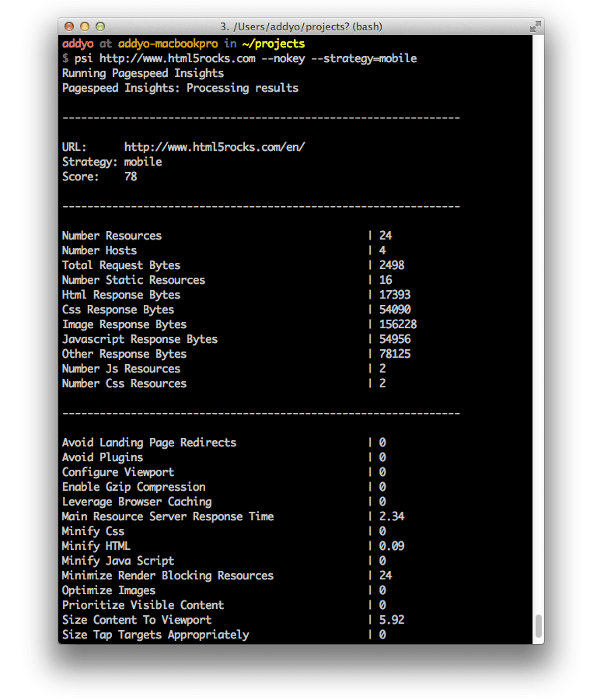Click the Image Response Bytes row label
Viewport: 611px width, 700px height.
124,324
